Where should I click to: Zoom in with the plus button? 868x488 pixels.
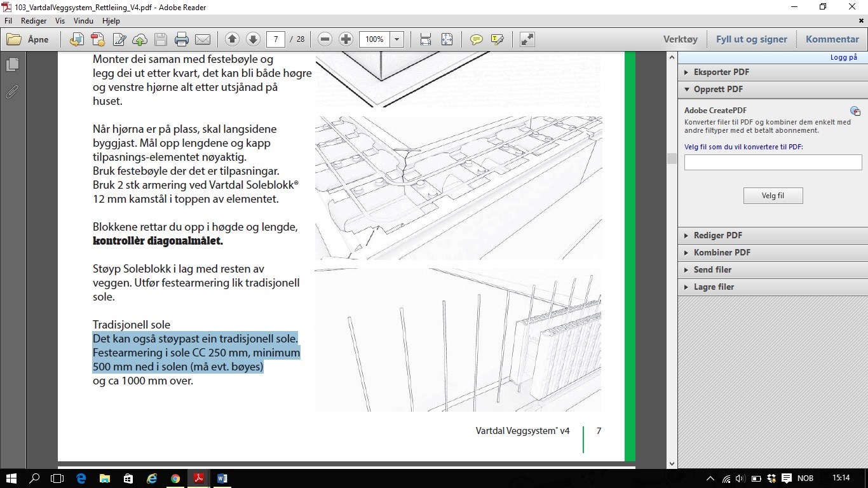pos(346,39)
